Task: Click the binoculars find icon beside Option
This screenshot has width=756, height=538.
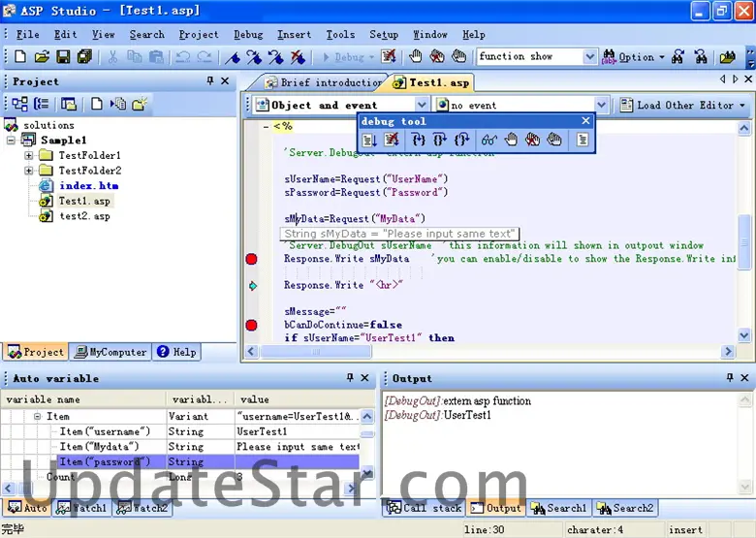Action: tap(609, 57)
